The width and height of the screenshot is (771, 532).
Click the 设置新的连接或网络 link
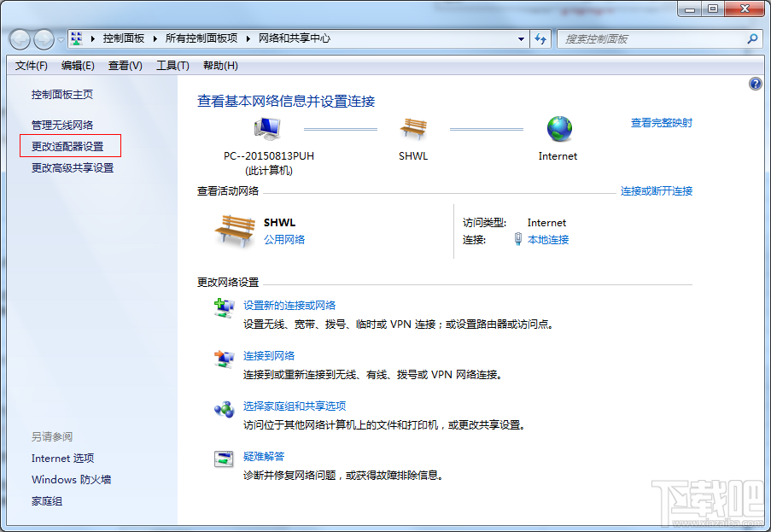[289, 306]
